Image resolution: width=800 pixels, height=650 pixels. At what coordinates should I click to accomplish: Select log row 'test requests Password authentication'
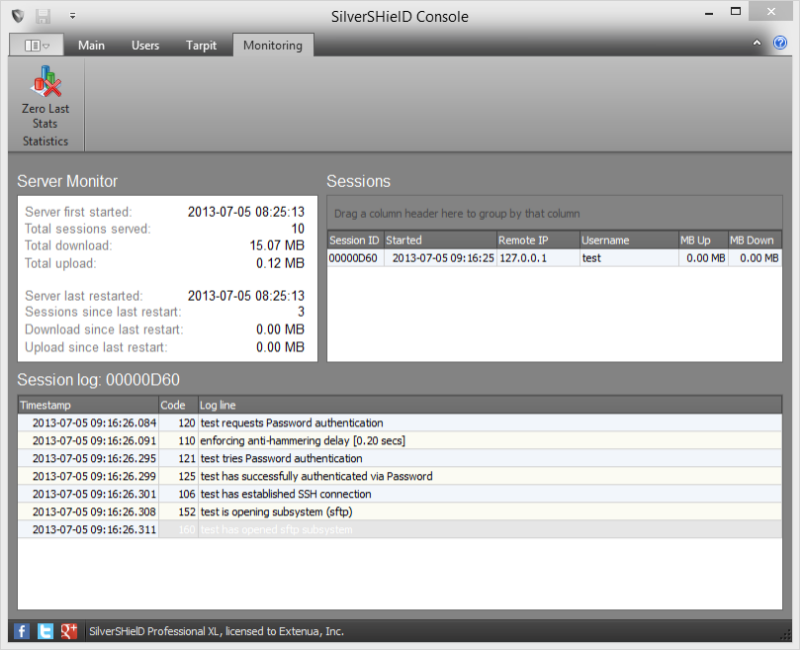point(400,423)
